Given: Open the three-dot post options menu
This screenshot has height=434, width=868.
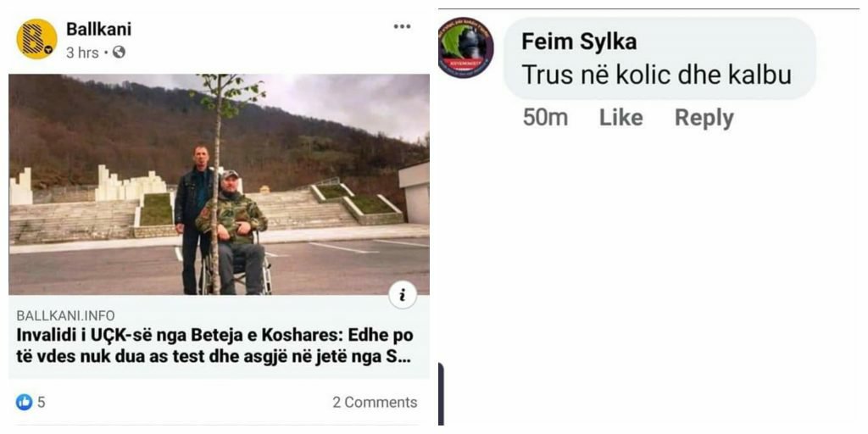Looking at the screenshot, I should pyautogui.click(x=402, y=26).
